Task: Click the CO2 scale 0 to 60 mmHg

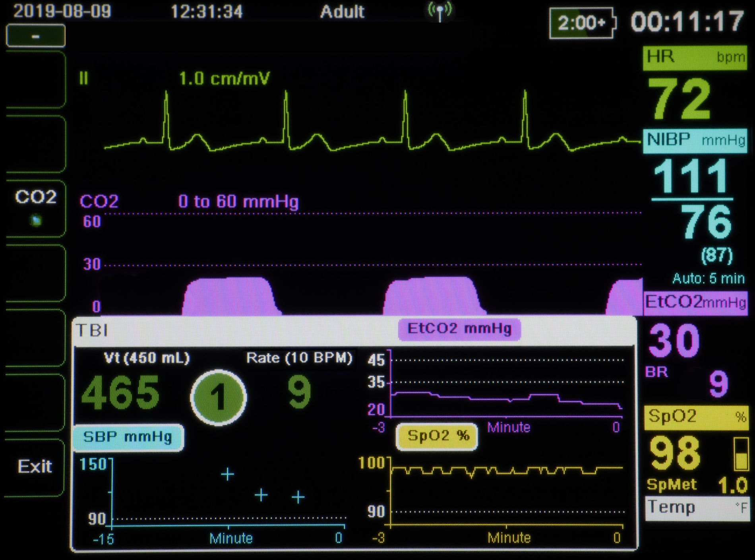Action: pyautogui.click(x=238, y=202)
